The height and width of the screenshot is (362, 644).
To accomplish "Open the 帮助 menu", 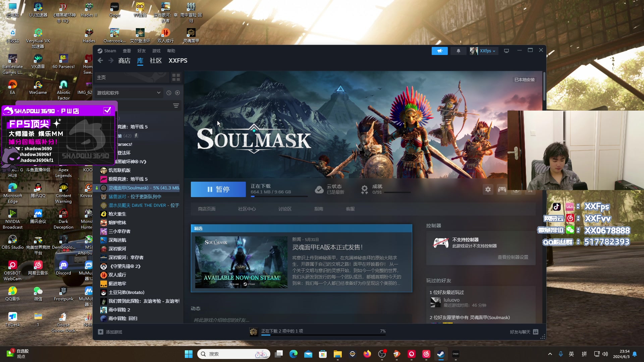I will coord(171,51).
